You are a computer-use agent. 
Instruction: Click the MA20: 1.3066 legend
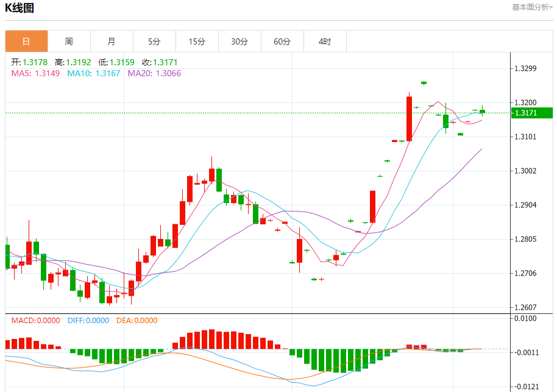click(x=154, y=73)
